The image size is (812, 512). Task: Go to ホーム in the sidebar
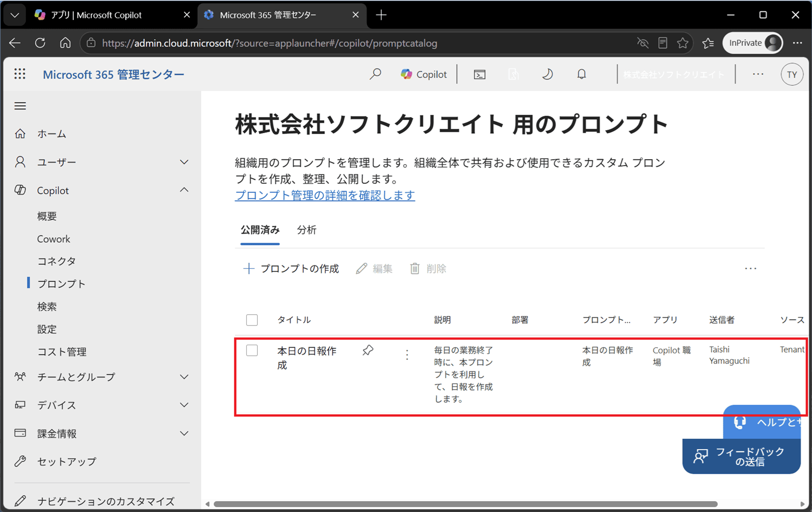coord(51,134)
